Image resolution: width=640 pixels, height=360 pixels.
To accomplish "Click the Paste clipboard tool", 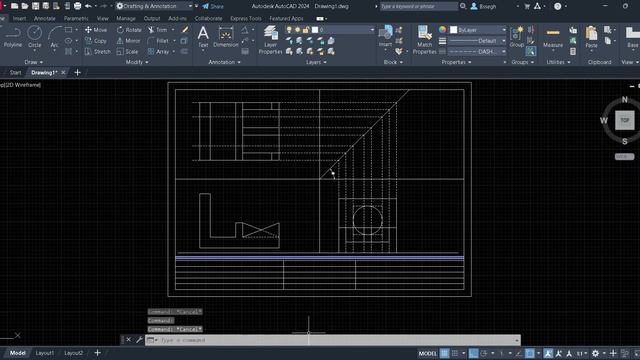I will point(591,37).
